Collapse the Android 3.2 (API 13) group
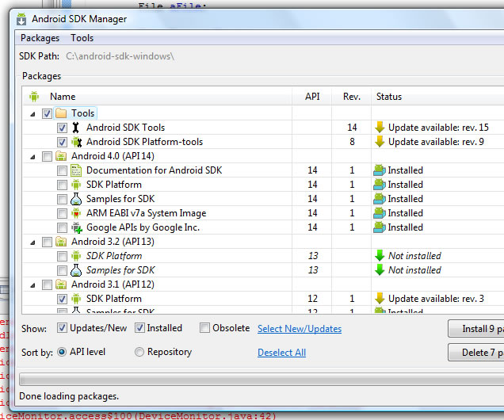This screenshot has width=504, height=420. (x=33, y=242)
